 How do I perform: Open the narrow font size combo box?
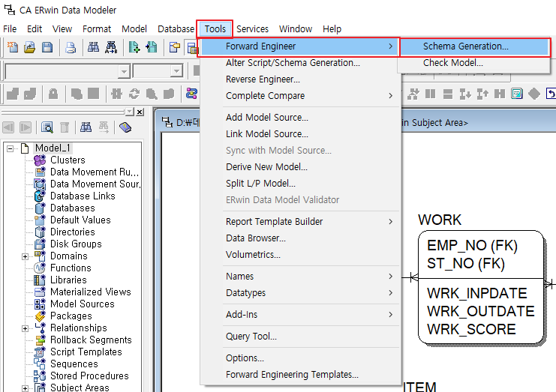[x=176, y=72]
